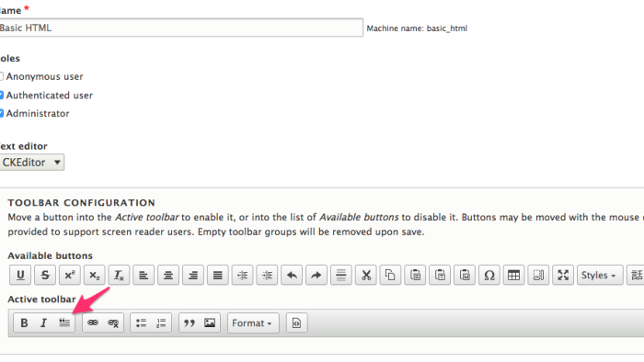Click the Paste as text (T) button
Screen dimensions: 644x362
440,275
